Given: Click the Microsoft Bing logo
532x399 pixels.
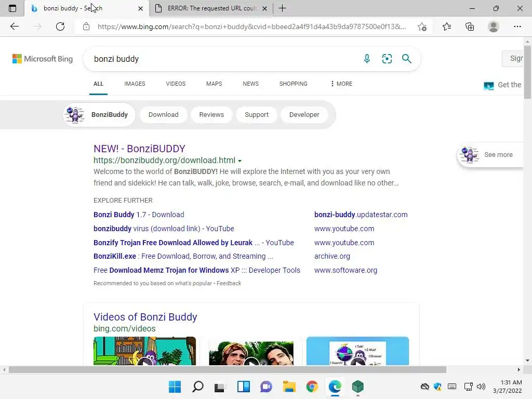Looking at the screenshot, I should tap(43, 59).
